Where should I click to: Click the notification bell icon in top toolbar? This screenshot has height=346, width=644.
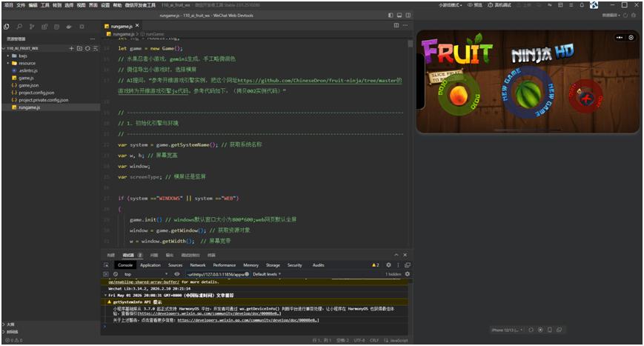582,5
